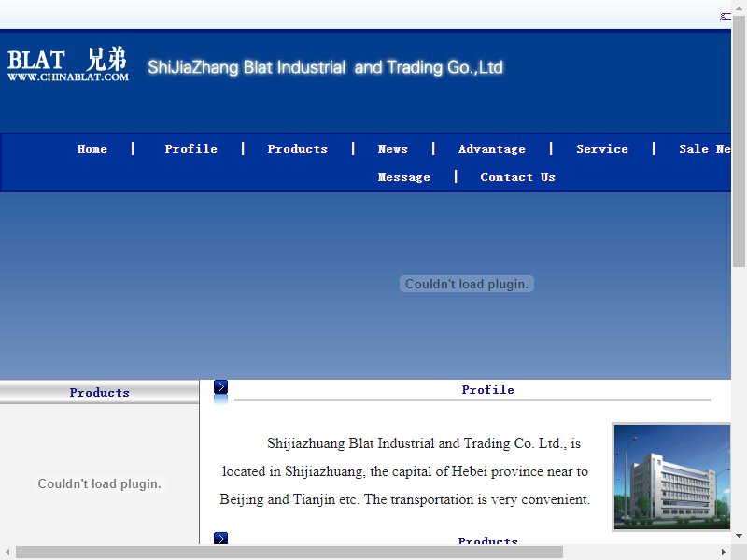Image resolution: width=747 pixels, height=560 pixels.
Task: Click the horizontal scrollbar right arrow
Action: [724, 552]
